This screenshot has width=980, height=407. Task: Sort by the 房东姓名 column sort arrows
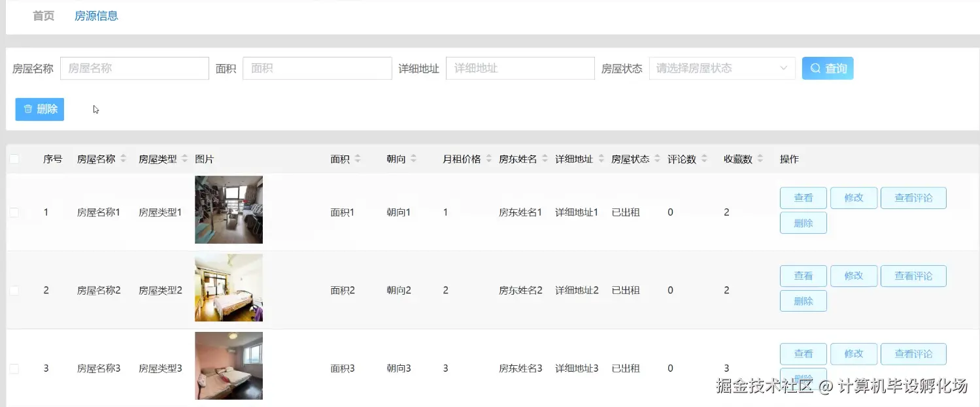[545, 158]
